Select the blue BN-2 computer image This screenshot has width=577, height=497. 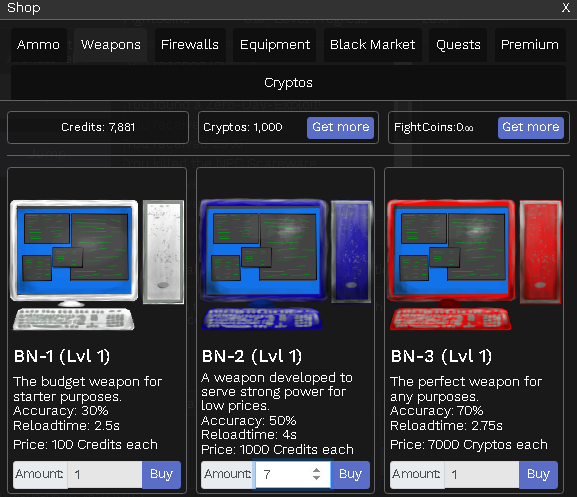(x=286, y=265)
